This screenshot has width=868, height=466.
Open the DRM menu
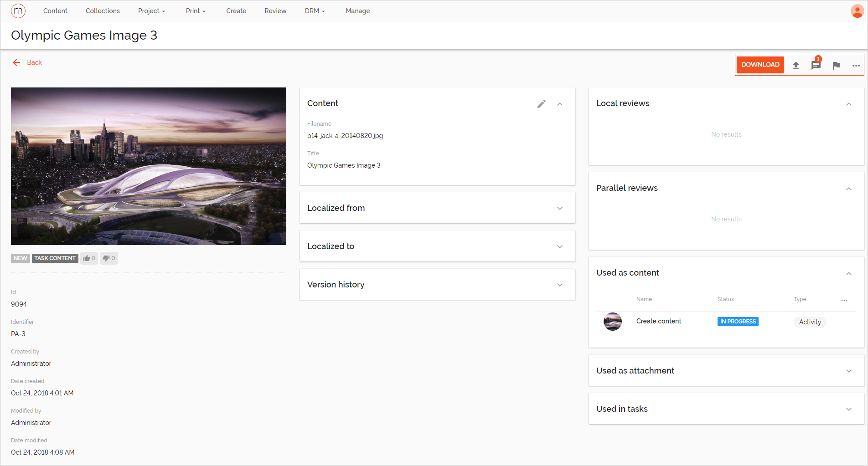click(x=315, y=10)
